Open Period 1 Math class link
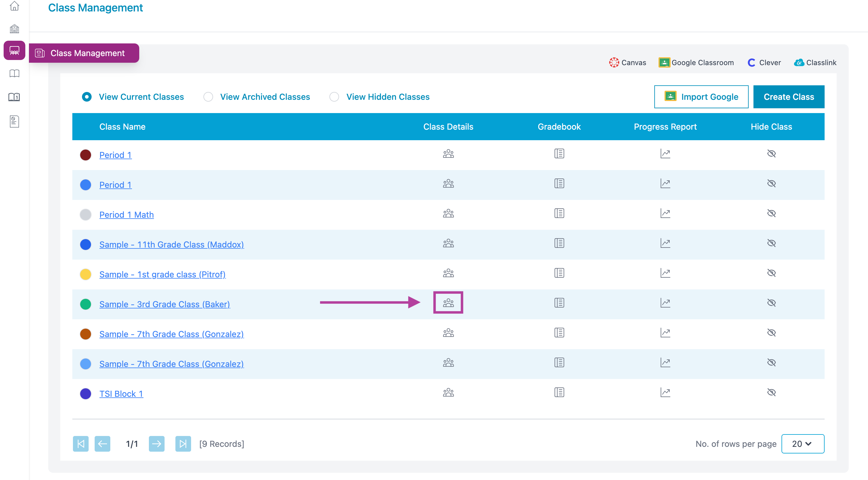The image size is (868, 480). pos(126,215)
